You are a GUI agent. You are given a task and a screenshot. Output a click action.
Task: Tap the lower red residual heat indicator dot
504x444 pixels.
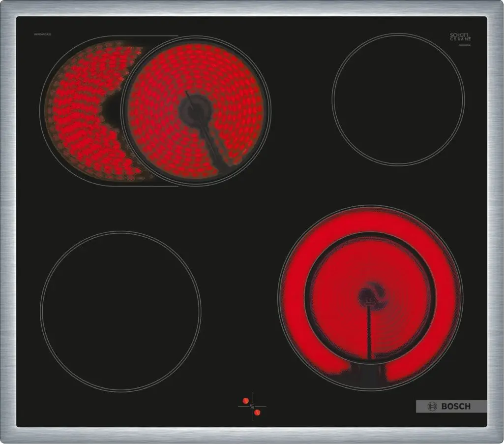[257, 412]
